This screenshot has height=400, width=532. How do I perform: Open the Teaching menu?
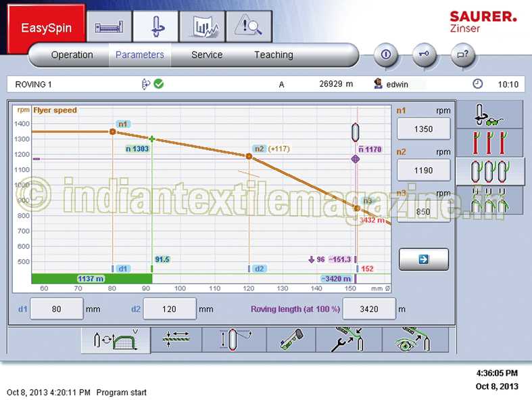click(x=274, y=55)
